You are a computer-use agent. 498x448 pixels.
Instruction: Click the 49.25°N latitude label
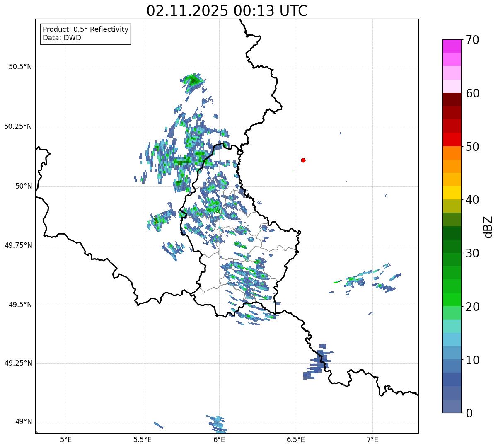pyautogui.click(x=18, y=363)
